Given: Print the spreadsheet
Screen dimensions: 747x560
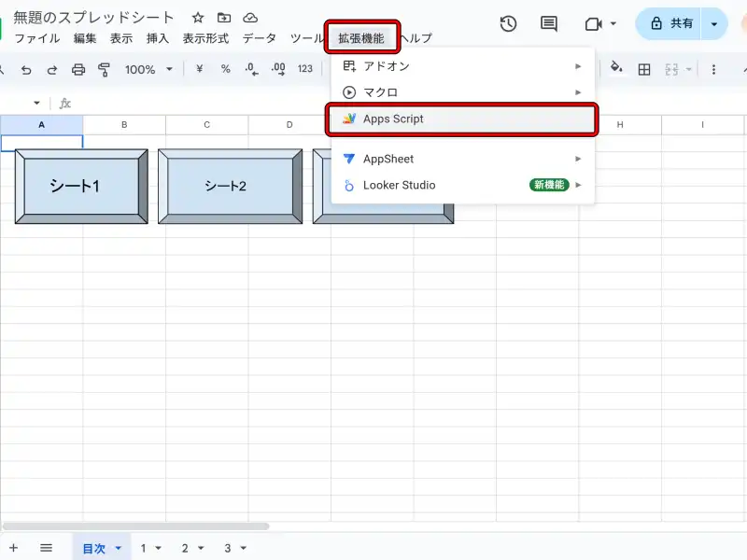Looking at the screenshot, I should (x=78, y=70).
